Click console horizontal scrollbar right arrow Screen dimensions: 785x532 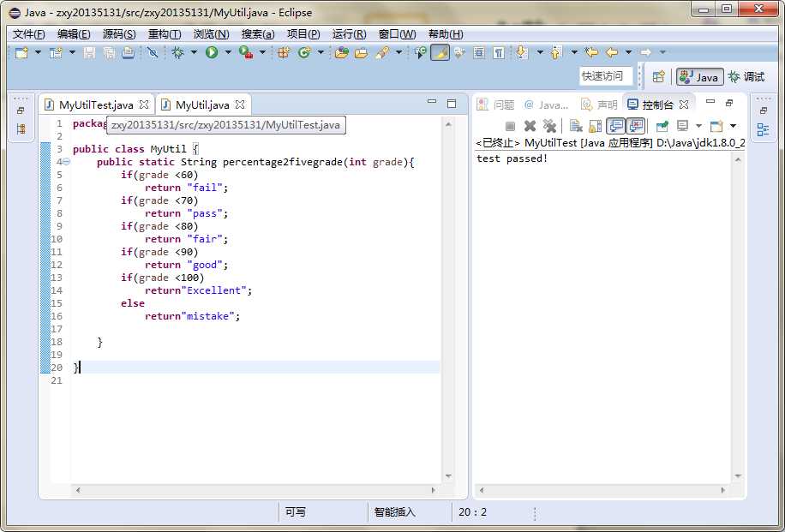[722, 490]
